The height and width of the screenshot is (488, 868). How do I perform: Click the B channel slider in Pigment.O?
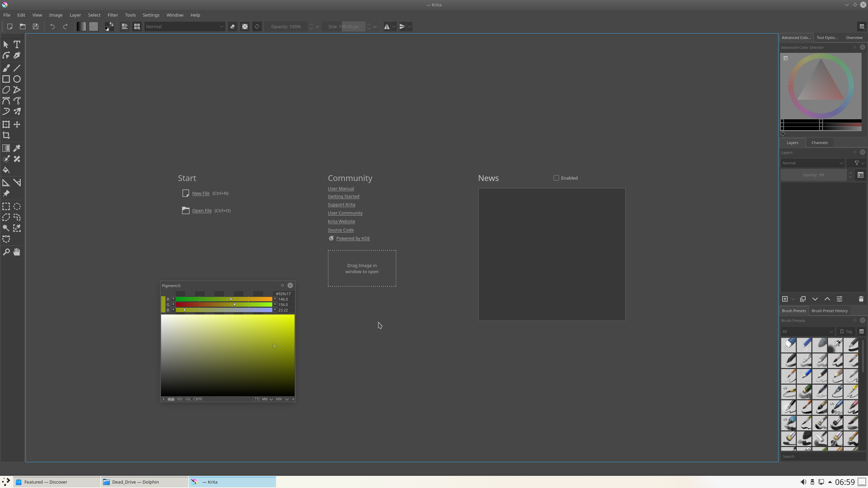[224, 310]
